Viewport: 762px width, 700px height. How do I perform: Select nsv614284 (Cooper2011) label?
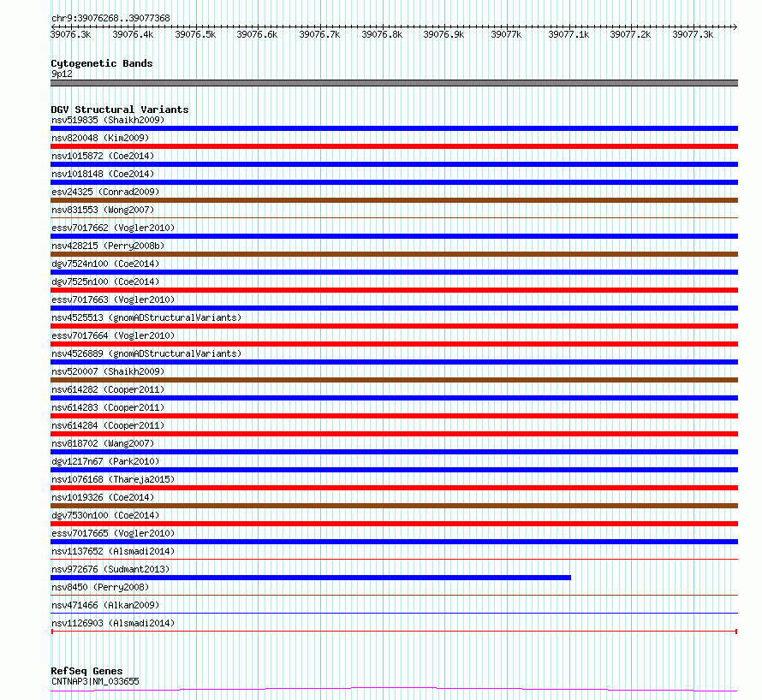click(x=108, y=425)
